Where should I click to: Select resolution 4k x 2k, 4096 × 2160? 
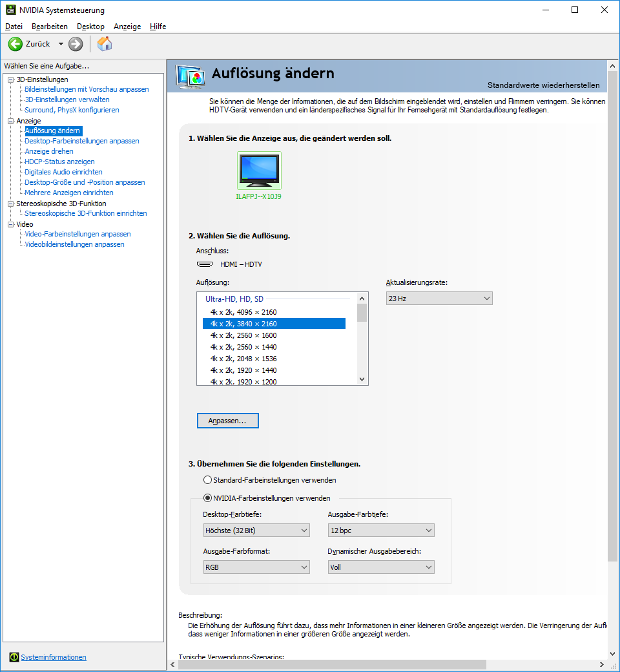tap(274, 312)
